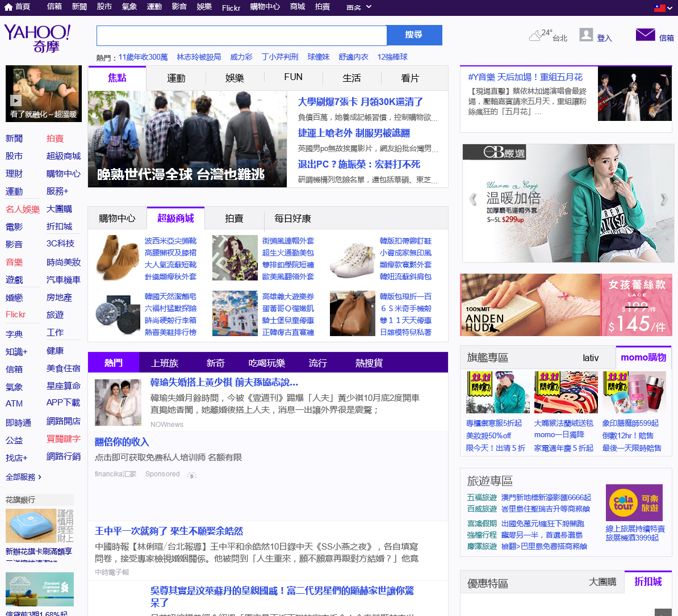Image resolution: width=678 pixels, height=616 pixels.
Task: Open sidebar link 買關鍵字
Action: click(64, 439)
